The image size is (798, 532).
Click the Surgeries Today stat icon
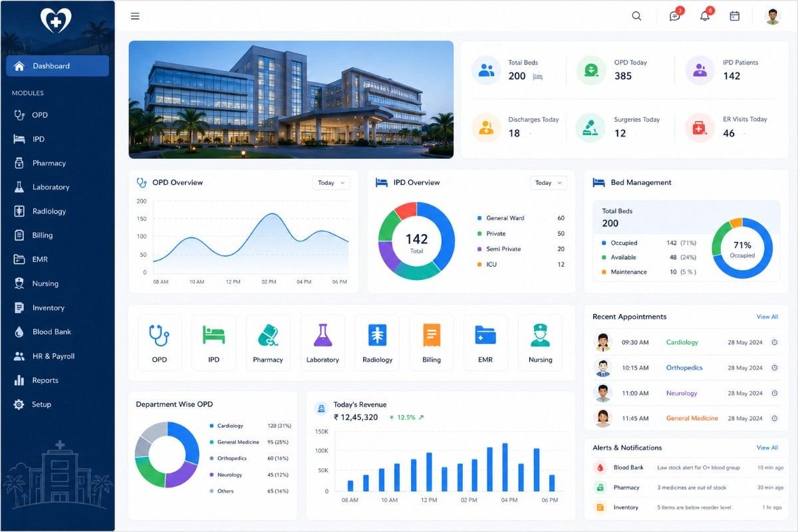click(591, 127)
